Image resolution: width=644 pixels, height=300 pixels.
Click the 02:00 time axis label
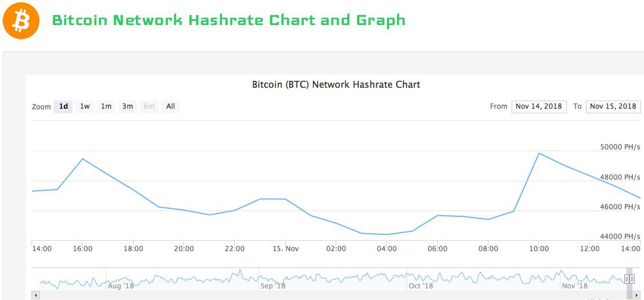(x=336, y=249)
